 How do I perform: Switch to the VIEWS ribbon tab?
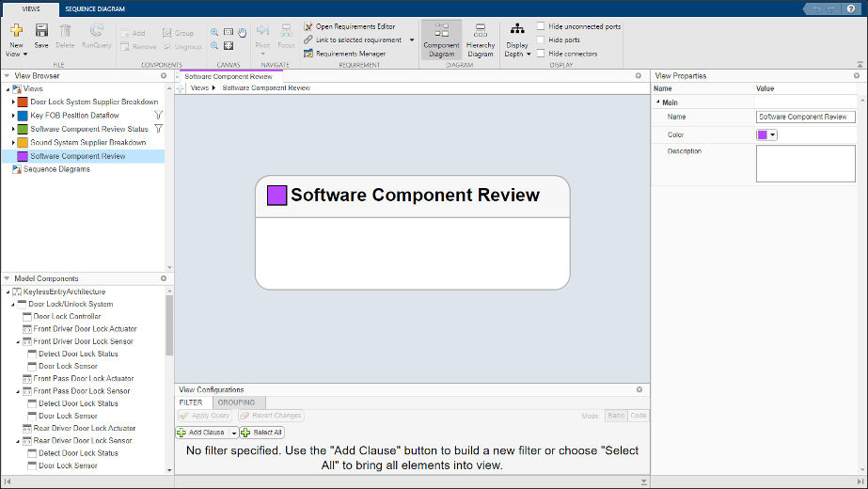pos(31,8)
